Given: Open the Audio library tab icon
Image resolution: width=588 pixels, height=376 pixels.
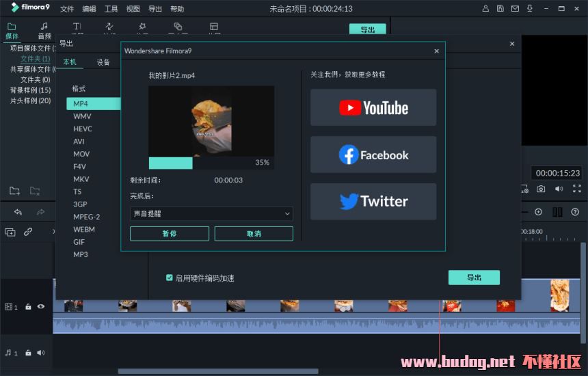Looking at the screenshot, I should (x=44, y=26).
